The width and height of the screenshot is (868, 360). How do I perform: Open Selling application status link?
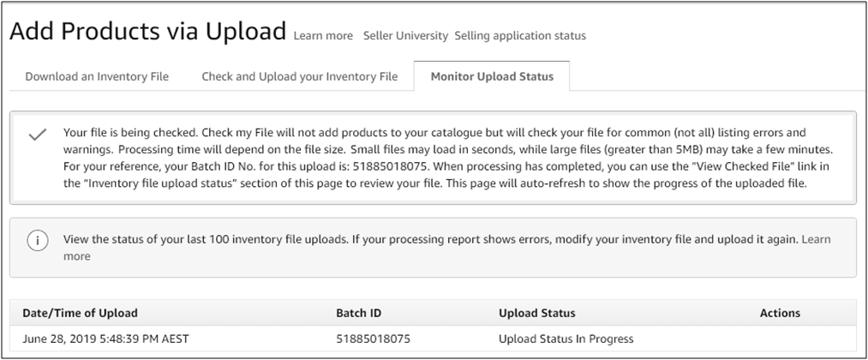click(520, 36)
